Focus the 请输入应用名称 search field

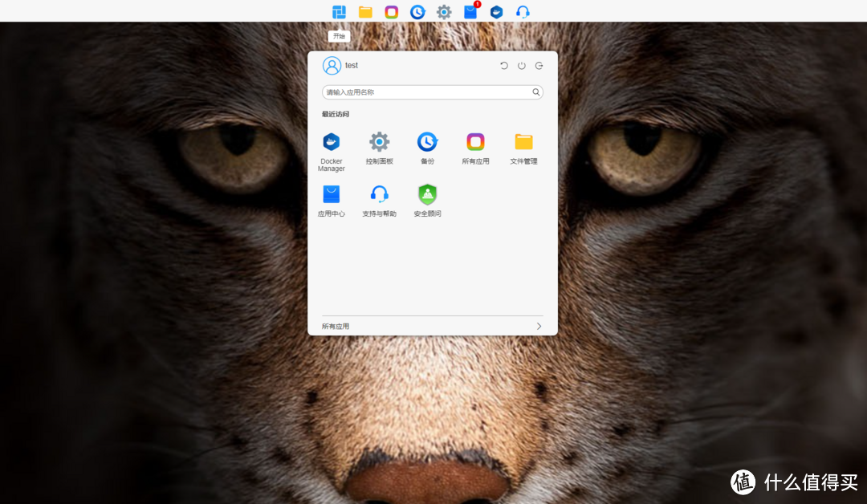click(425, 92)
